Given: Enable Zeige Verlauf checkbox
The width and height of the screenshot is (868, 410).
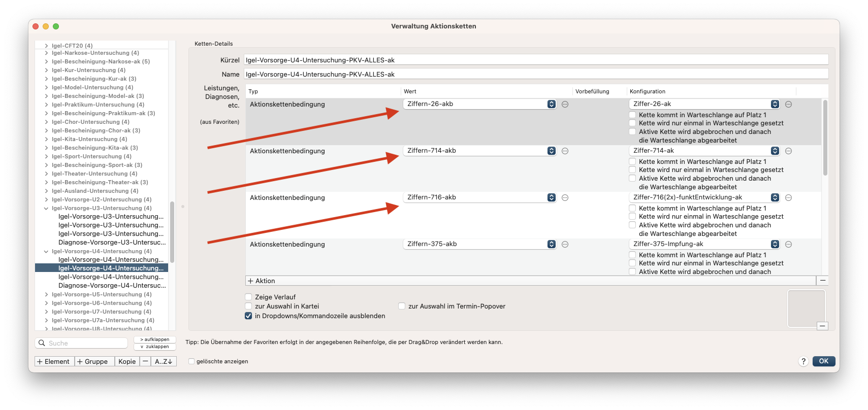Looking at the screenshot, I should point(248,297).
